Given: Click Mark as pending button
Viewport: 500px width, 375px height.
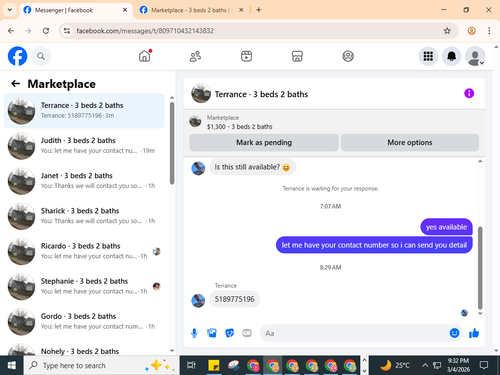Looking at the screenshot, I should click(264, 142).
